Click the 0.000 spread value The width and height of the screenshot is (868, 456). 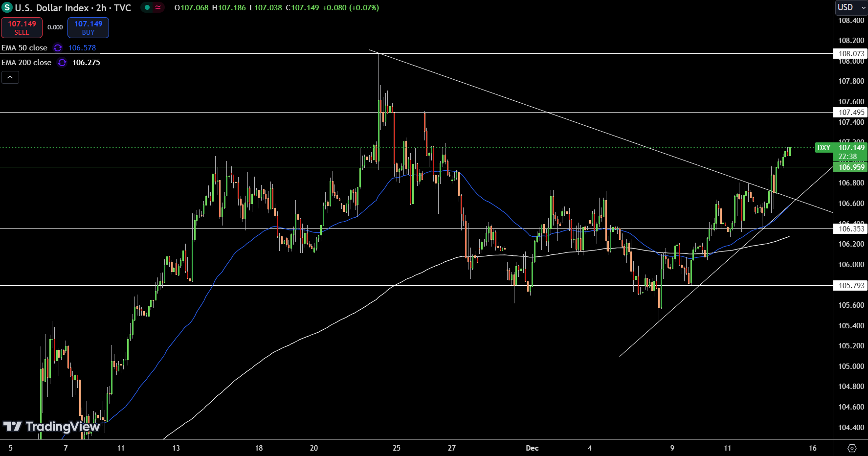(55, 27)
